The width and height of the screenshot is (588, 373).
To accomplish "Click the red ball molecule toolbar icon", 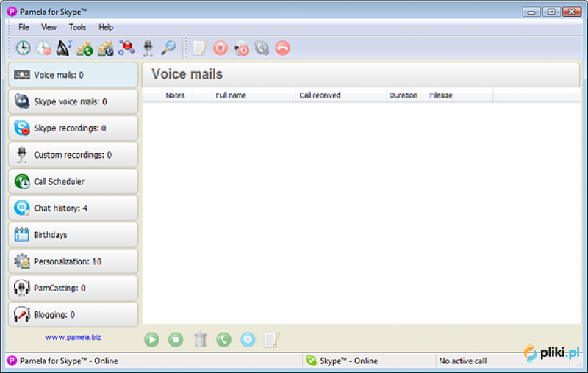I will click(126, 48).
